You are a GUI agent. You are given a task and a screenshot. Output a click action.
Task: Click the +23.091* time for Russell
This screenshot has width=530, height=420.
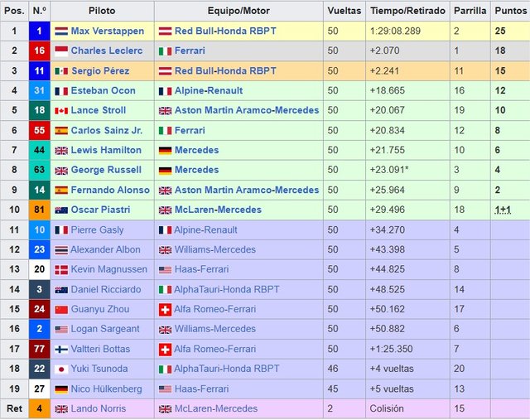click(389, 170)
